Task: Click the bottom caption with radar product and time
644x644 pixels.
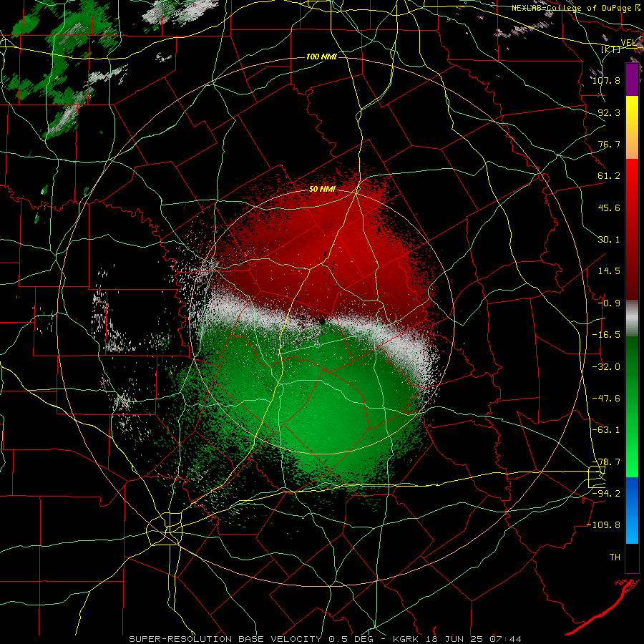Action: click(326, 639)
